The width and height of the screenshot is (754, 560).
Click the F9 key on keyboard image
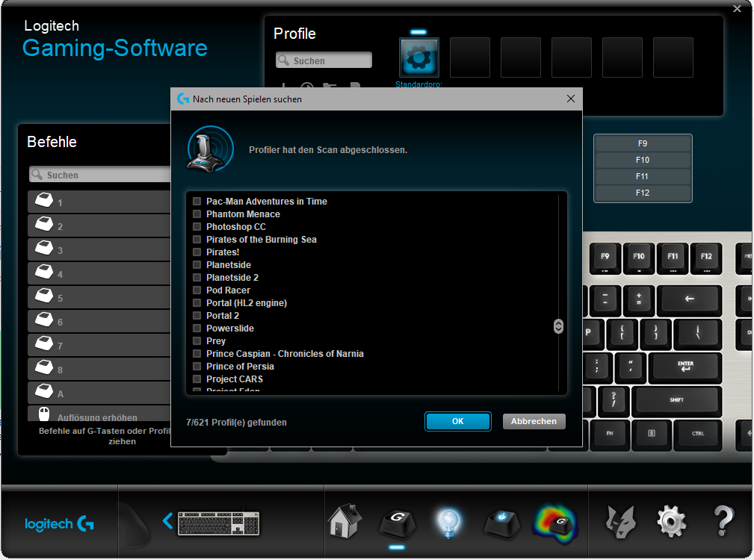click(605, 258)
